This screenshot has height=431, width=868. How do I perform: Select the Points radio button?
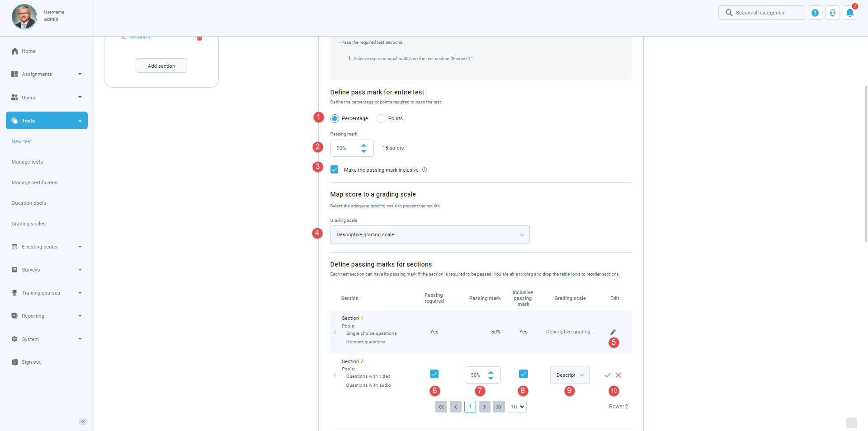381,119
